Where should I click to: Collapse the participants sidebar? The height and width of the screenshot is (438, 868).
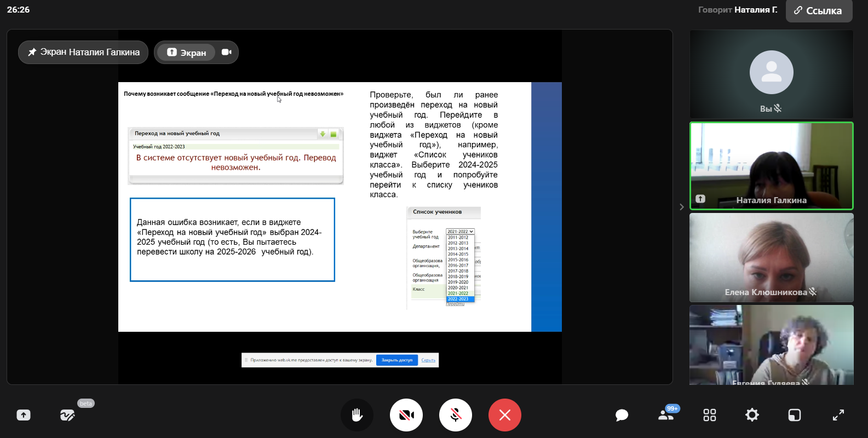tap(681, 207)
